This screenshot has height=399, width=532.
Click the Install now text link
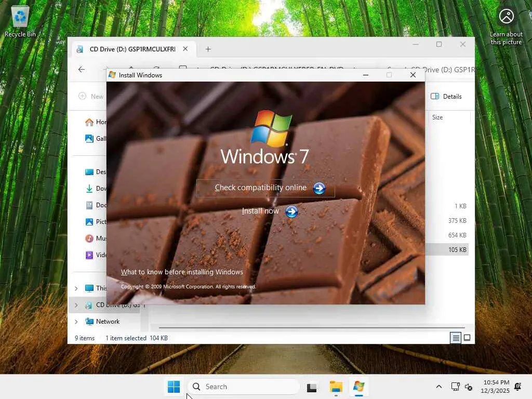260,211
